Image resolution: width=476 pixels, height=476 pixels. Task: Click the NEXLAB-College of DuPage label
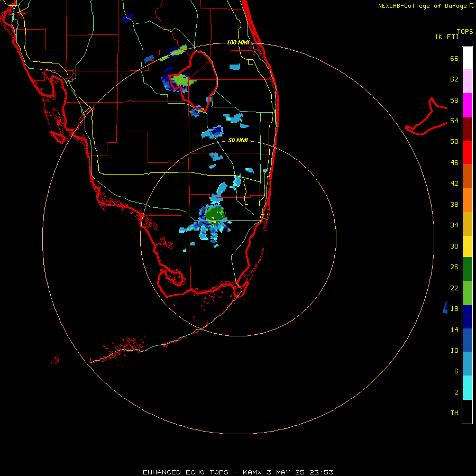[422, 6]
